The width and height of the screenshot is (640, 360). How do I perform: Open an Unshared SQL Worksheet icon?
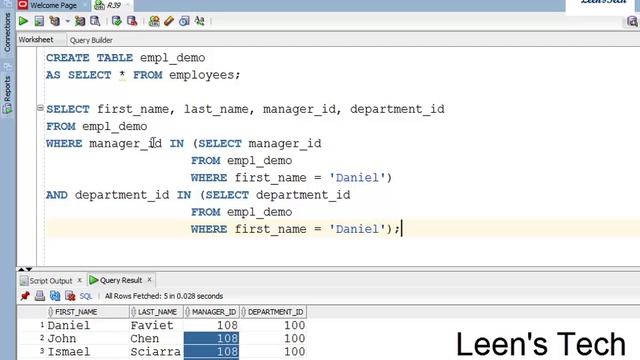(x=154, y=21)
